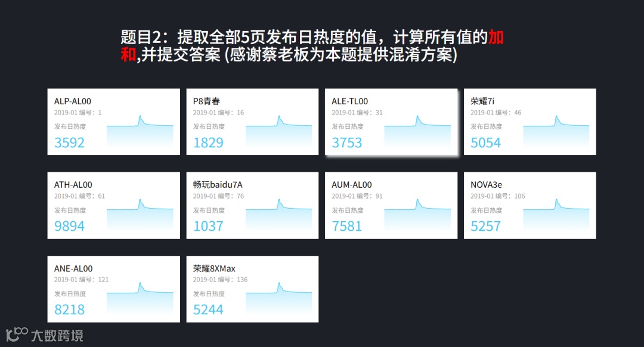Click the trend chart in 荣耀7i card
This screenshot has width=644, height=347.
(x=556, y=131)
